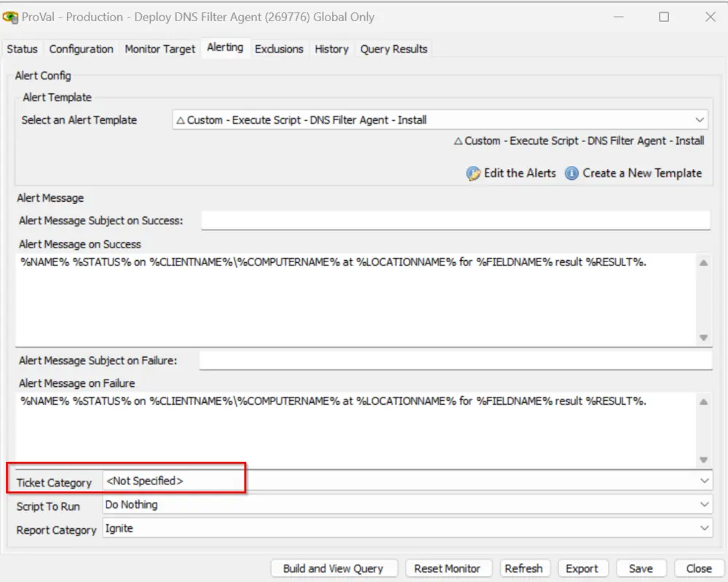Click scroll-down arrow of Alert Message on Failure
Viewport: 728px width, 582px height.
tap(704, 460)
